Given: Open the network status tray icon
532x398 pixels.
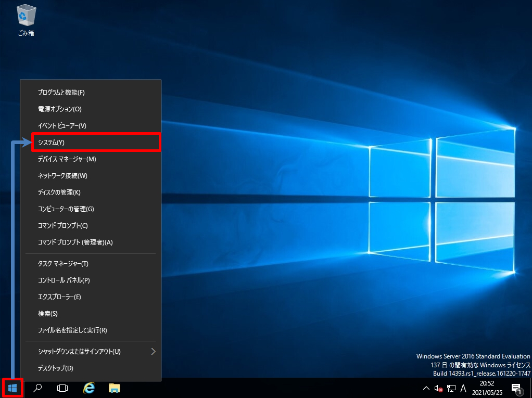Looking at the screenshot, I should coord(451,389).
